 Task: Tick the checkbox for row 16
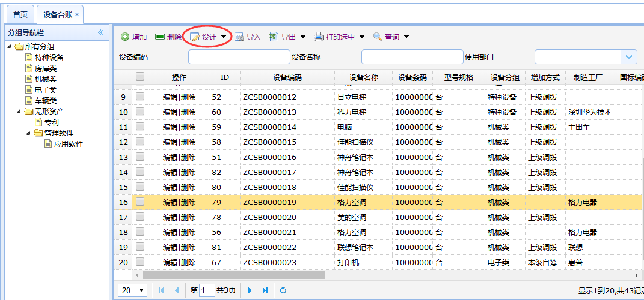[140, 202]
